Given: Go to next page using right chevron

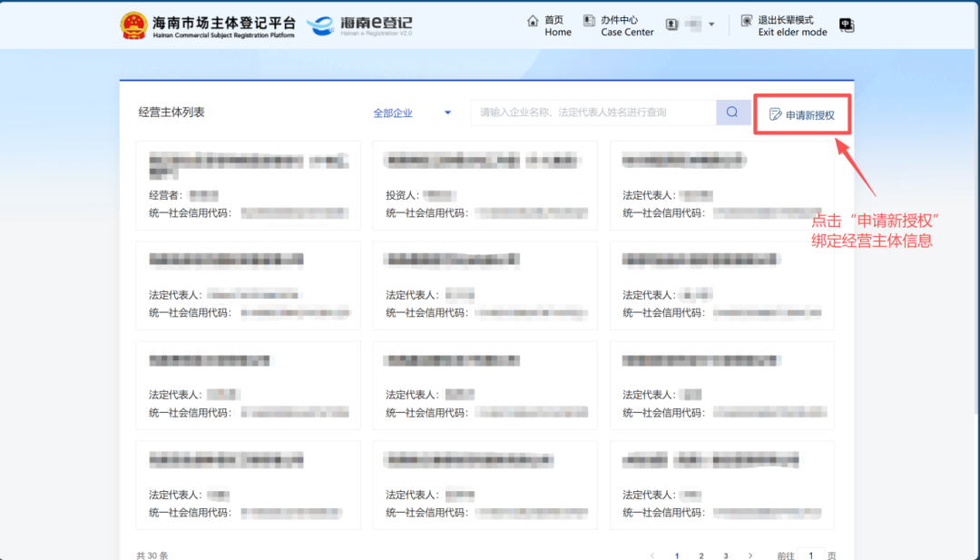Looking at the screenshot, I should [x=750, y=555].
